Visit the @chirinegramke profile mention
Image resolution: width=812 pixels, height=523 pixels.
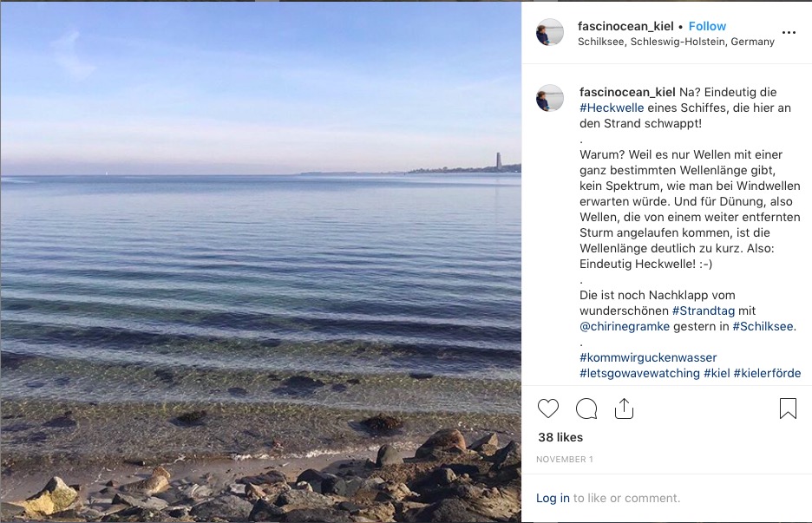[x=625, y=327]
